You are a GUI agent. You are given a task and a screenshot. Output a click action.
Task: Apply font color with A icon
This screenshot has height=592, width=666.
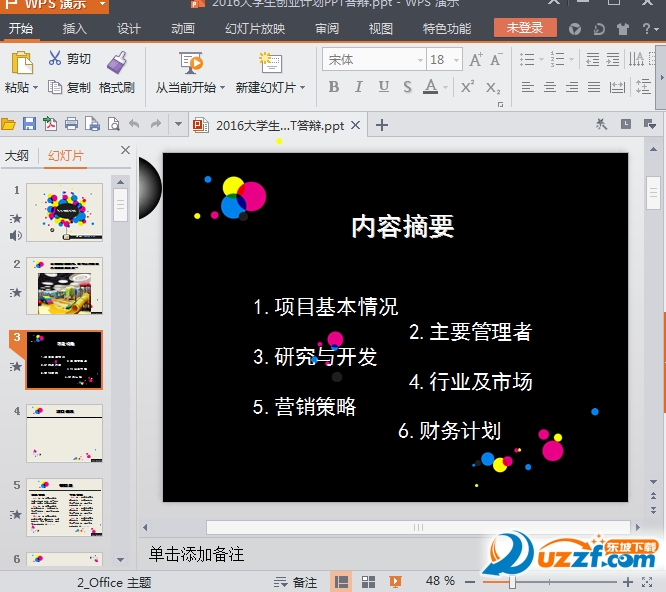click(431, 87)
